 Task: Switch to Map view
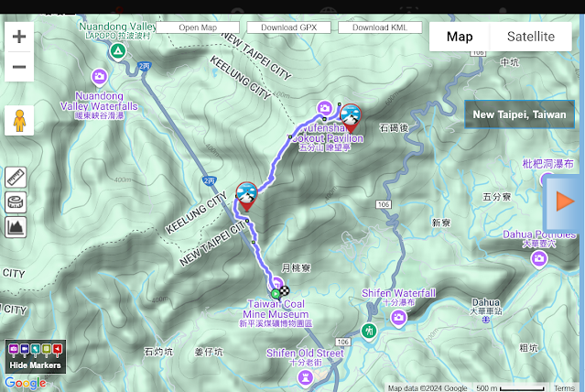(x=460, y=37)
